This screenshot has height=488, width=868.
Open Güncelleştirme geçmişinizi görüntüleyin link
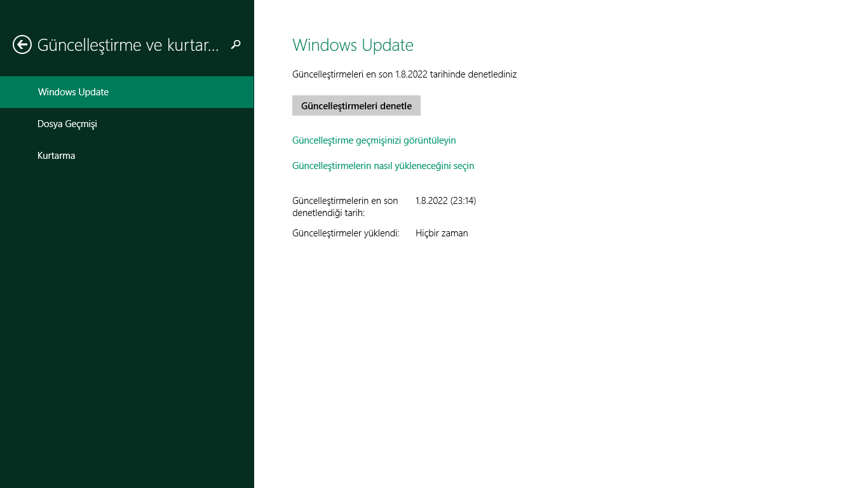(374, 140)
